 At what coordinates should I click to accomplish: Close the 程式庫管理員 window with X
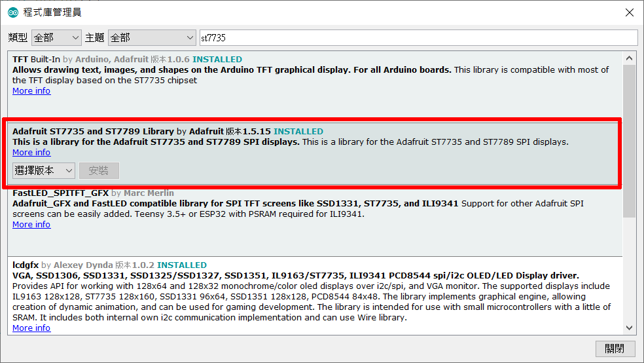[630, 12]
